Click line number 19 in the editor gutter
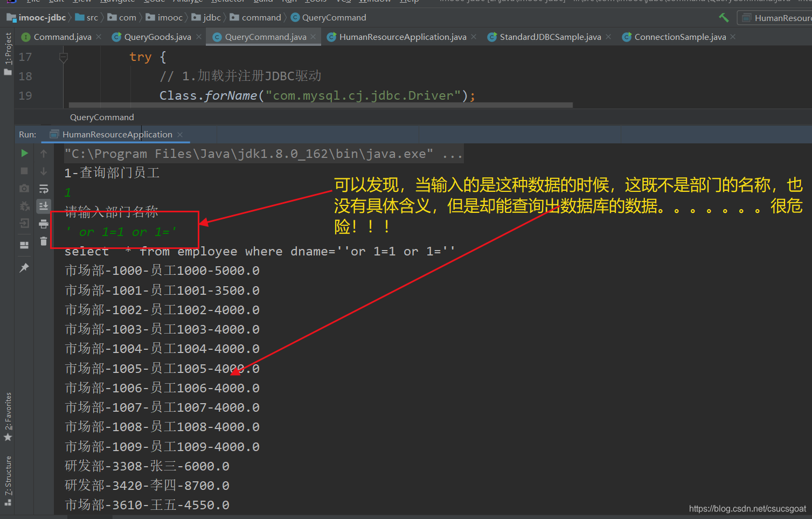 point(25,95)
